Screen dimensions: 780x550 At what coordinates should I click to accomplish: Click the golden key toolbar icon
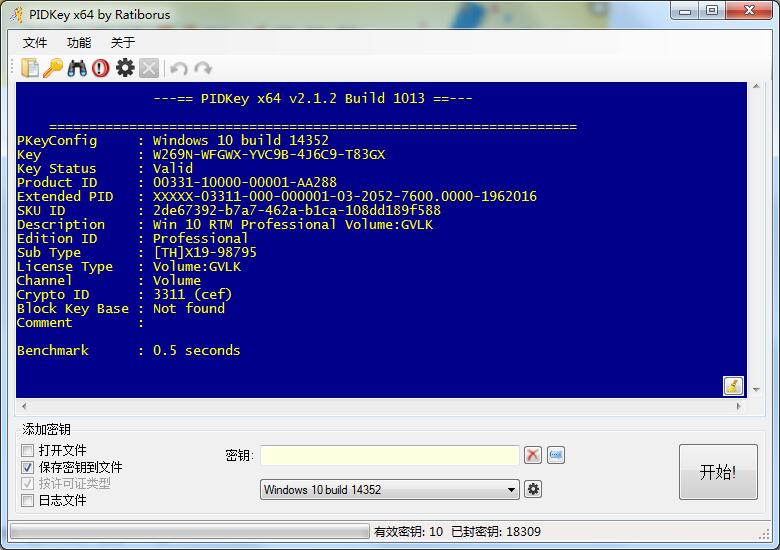tap(53, 68)
